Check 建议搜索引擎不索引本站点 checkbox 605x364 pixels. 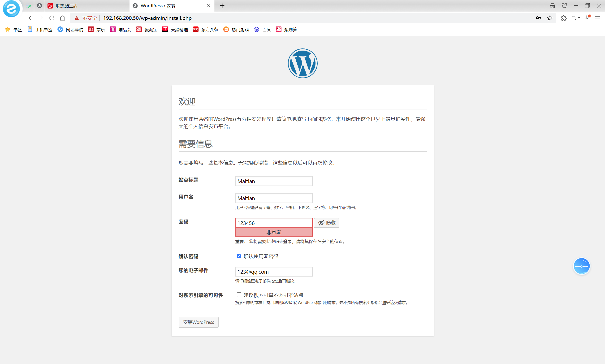pyautogui.click(x=239, y=295)
